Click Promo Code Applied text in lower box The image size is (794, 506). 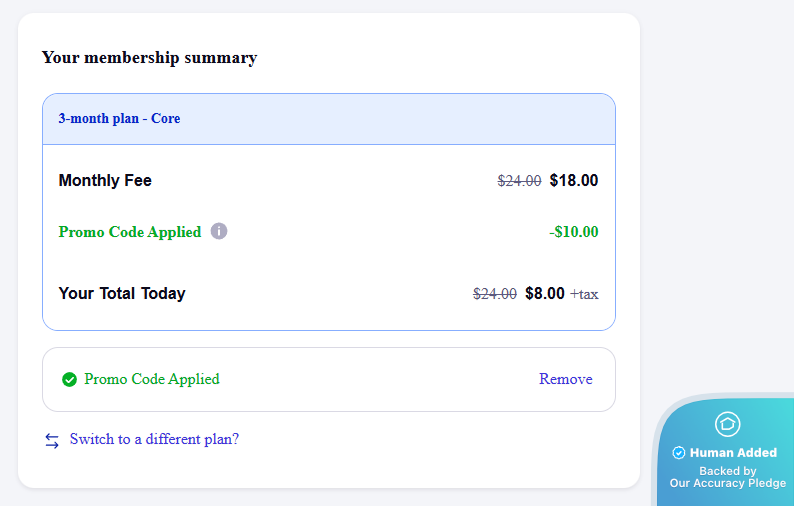(x=152, y=379)
